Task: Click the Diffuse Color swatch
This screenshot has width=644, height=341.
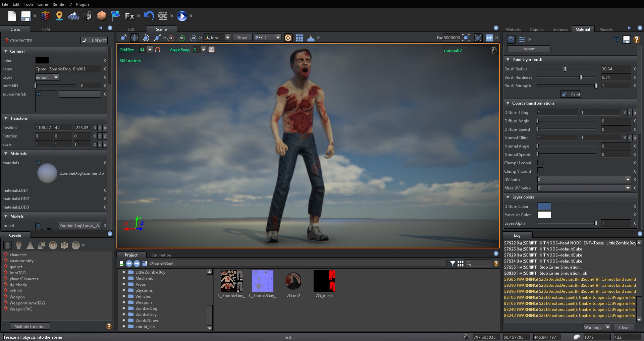Action: pos(544,206)
